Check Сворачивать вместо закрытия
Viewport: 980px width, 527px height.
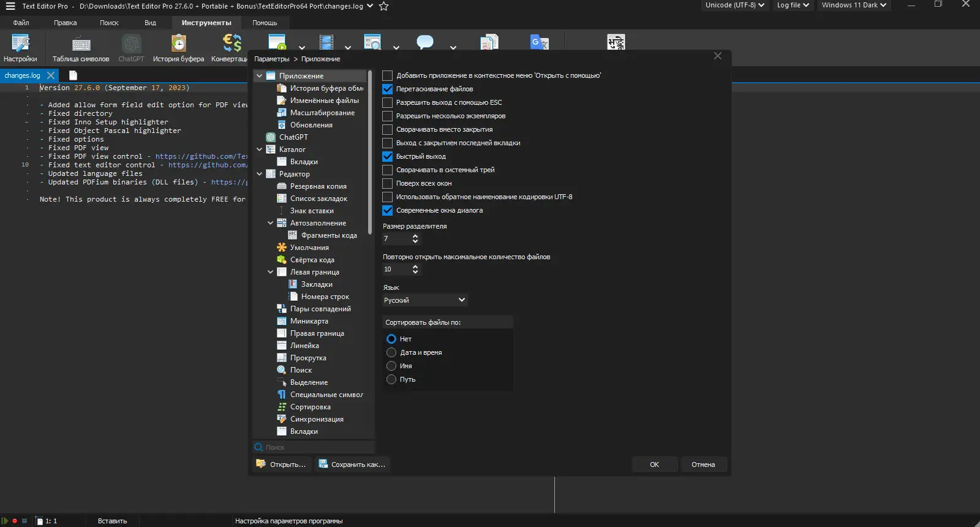388,129
